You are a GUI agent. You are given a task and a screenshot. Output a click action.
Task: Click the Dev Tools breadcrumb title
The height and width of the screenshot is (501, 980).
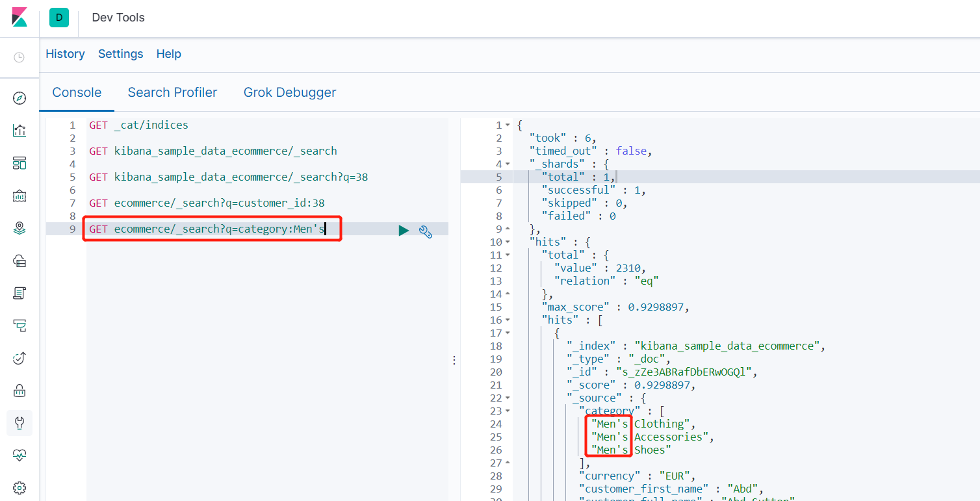[118, 18]
